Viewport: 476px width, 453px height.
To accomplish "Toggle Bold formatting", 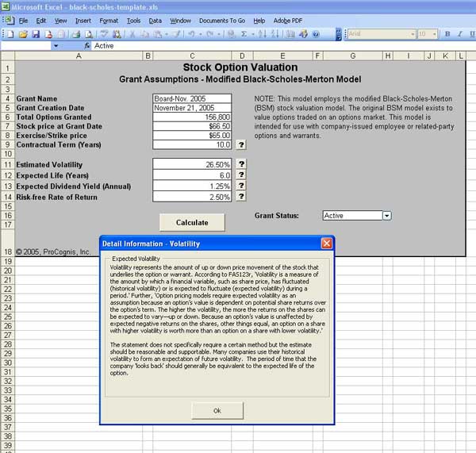I will pos(447,34).
